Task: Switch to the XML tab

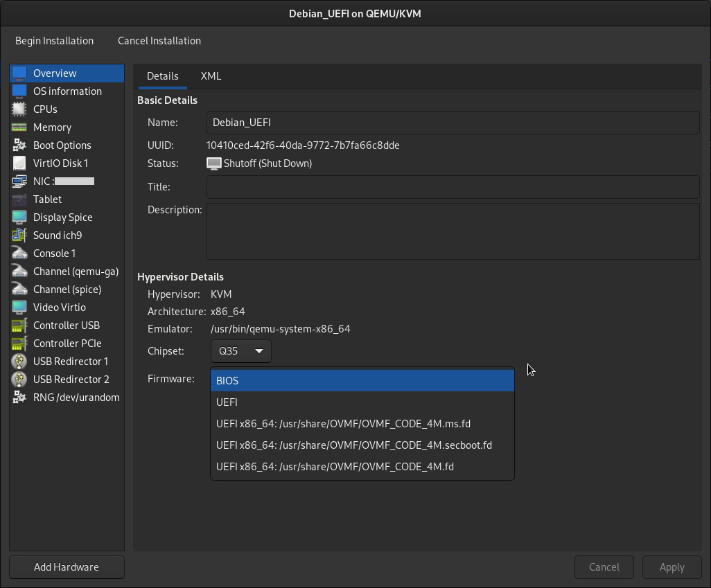Action: coord(211,76)
